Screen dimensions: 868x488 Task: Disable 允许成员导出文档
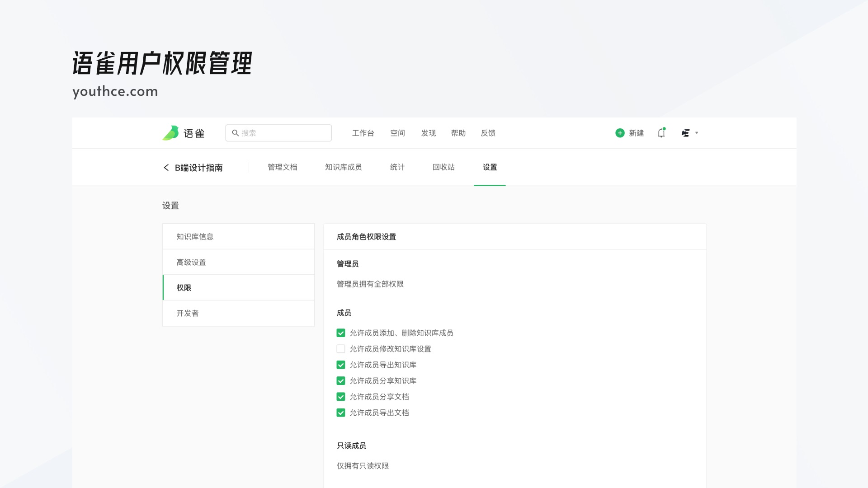pos(340,413)
